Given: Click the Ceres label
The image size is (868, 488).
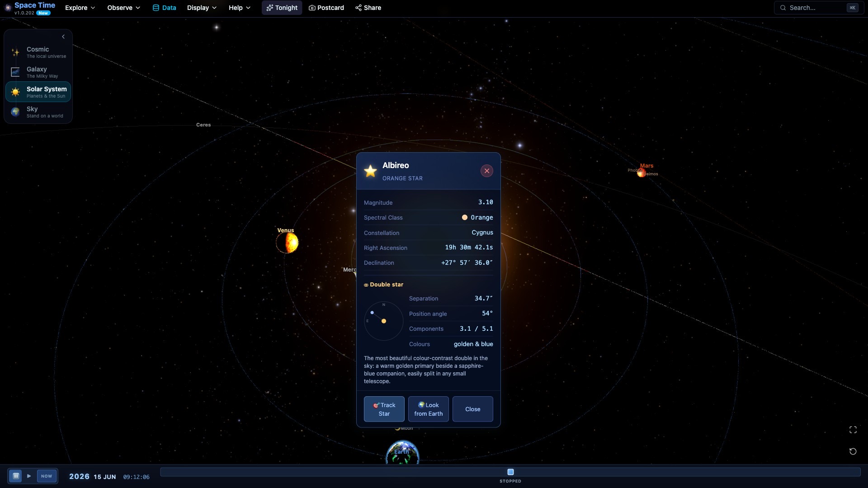Looking at the screenshot, I should pos(203,125).
